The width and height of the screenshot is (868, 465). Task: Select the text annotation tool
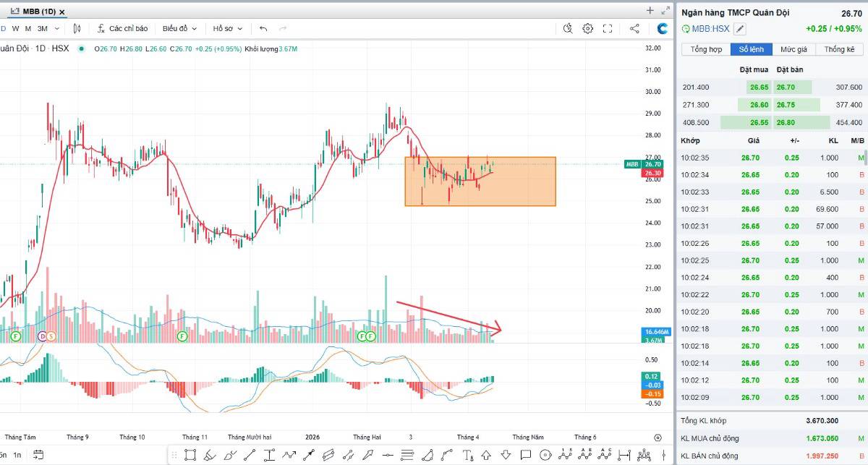468,455
